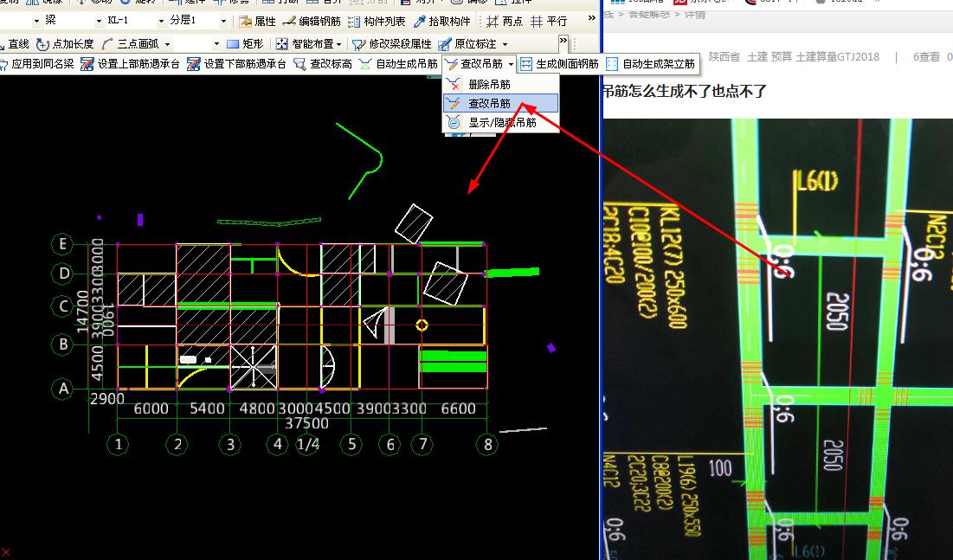Select the 拾取构件 pick component tool
The height and width of the screenshot is (560, 953).
[x=441, y=22]
